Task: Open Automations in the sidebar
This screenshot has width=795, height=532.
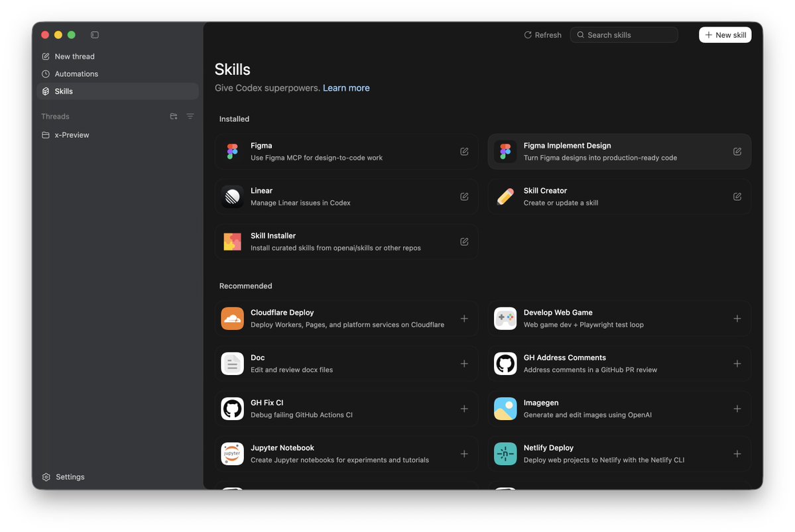Action: [117, 74]
